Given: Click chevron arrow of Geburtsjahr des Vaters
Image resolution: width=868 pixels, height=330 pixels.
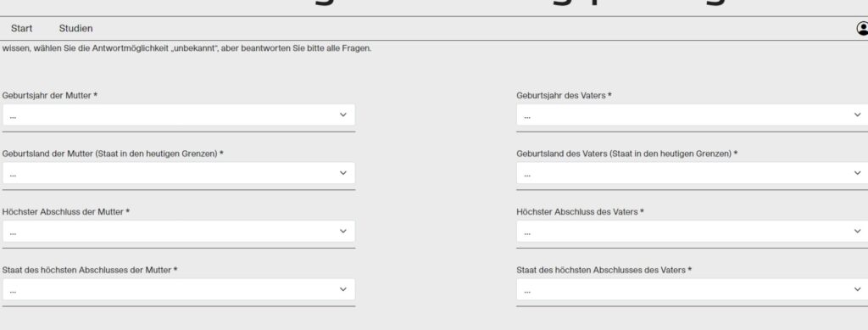Looking at the screenshot, I should 858,115.
